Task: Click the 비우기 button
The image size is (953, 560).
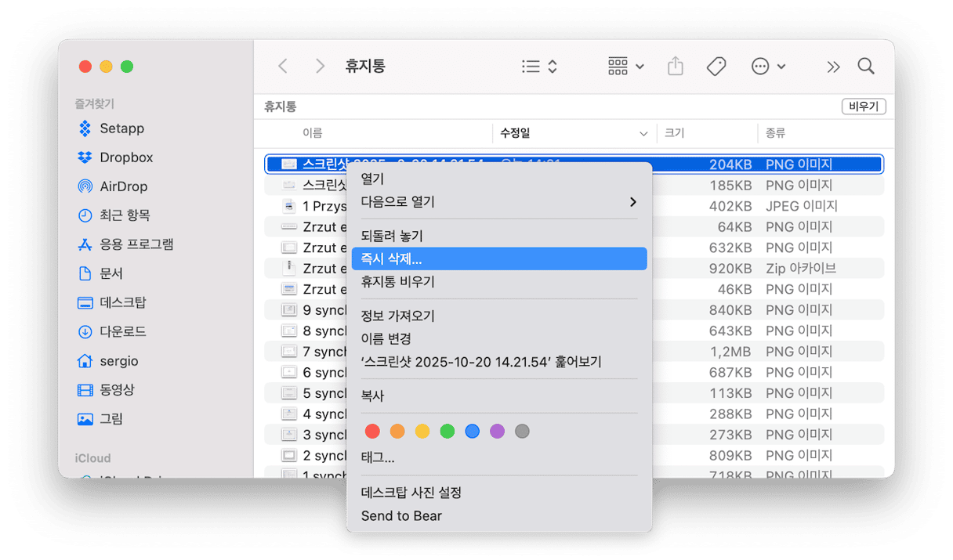Action: click(863, 107)
